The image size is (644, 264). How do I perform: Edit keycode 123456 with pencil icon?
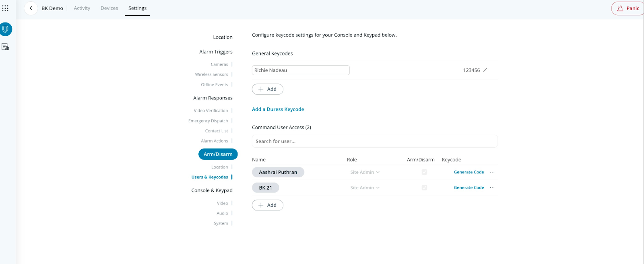point(485,70)
